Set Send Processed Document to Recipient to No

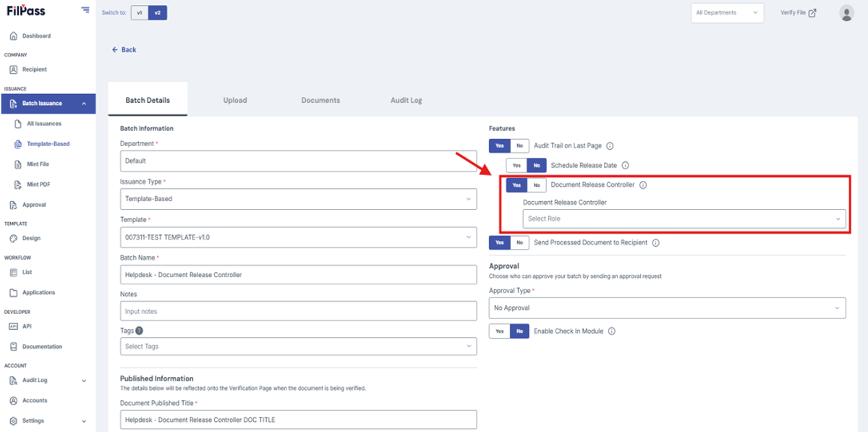[519, 242]
